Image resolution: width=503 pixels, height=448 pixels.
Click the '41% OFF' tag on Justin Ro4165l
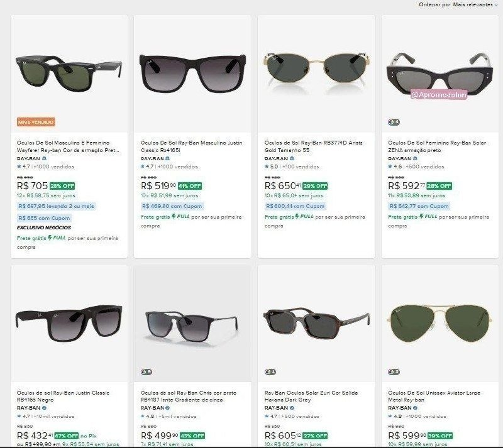pyautogui.click(x=190, y=186)
